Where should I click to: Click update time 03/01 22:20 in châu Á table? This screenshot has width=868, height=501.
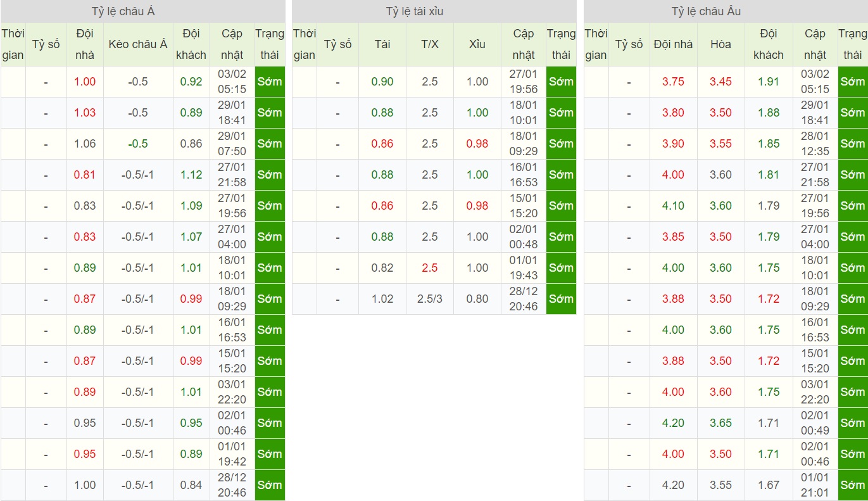[232, 392]
